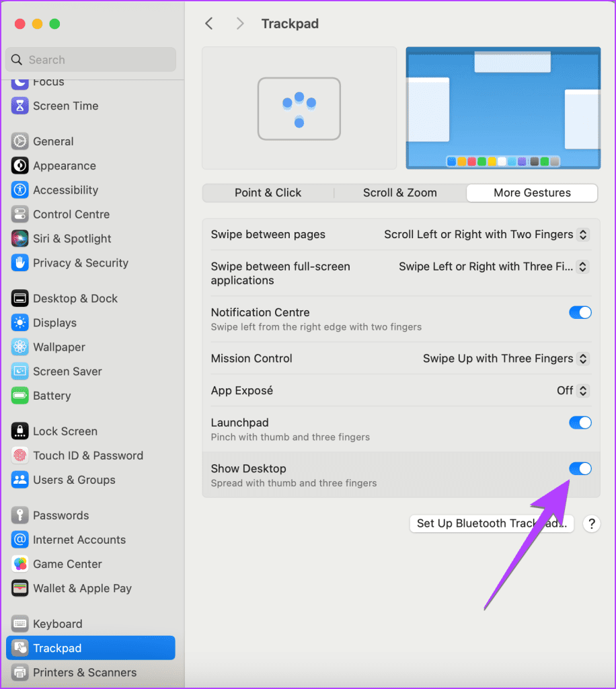Open Wallet & Apple Pay settings
This screenshot has width=616, height=689.
click(x=81, y=588)
